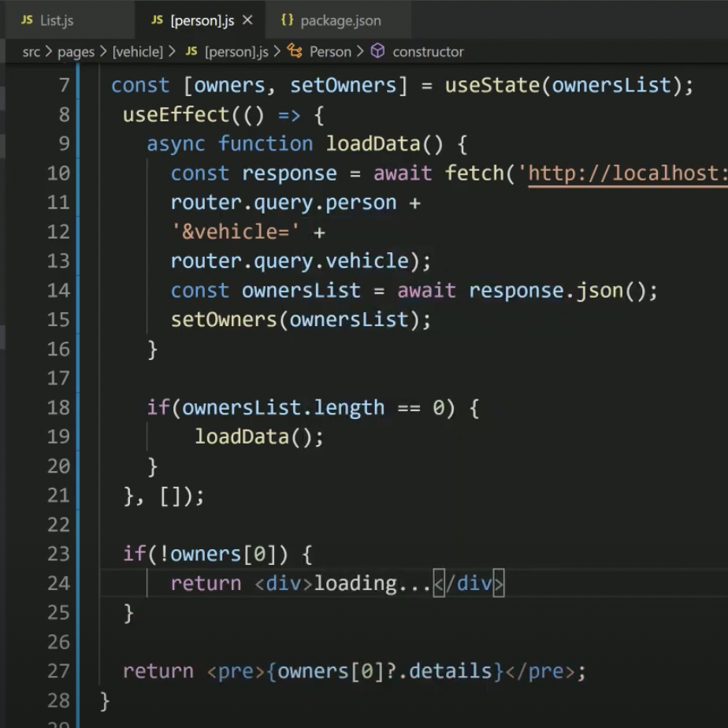Open the pages breadcrumb
The image size is (728, 728).
point(76,51)
